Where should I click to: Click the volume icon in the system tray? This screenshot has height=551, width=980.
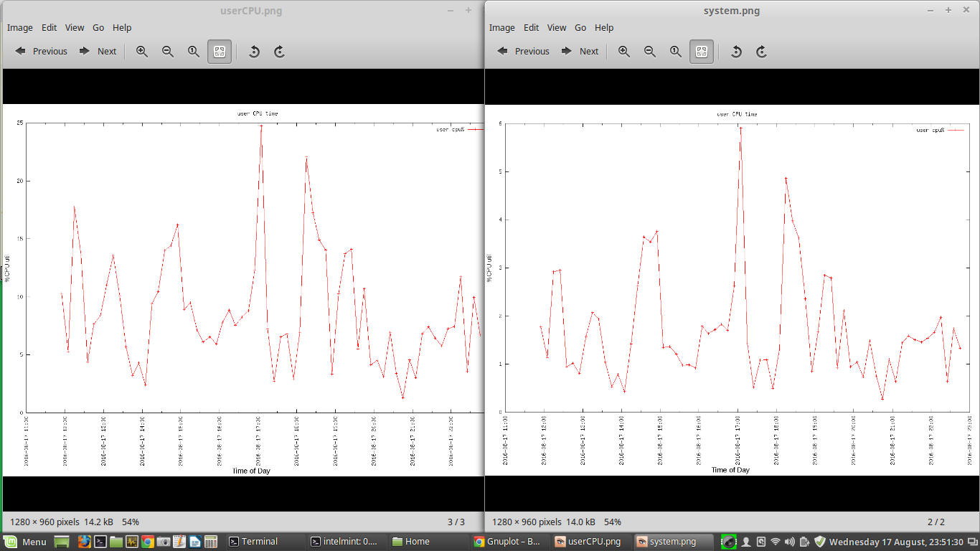pos(790,542)
